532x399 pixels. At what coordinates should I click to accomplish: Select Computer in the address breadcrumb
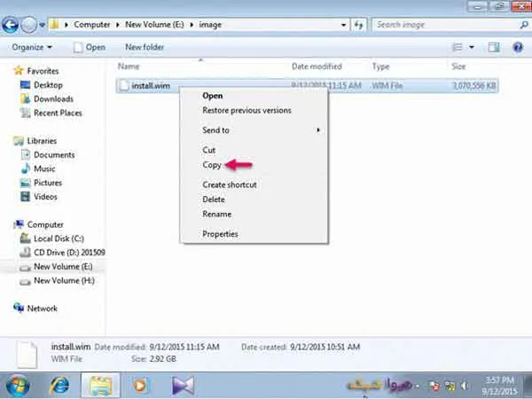tap(92, 25)
